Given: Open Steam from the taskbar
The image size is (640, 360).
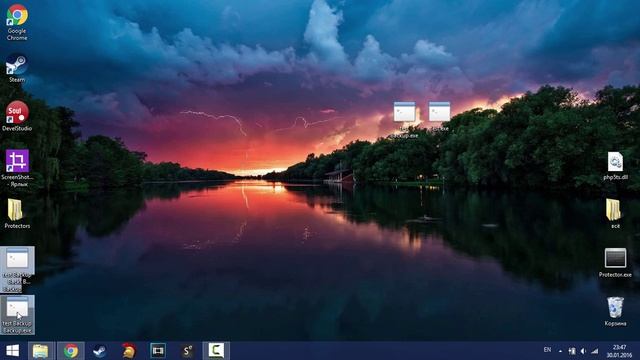Looking at the screenshot, I should [x=100, y=351].
